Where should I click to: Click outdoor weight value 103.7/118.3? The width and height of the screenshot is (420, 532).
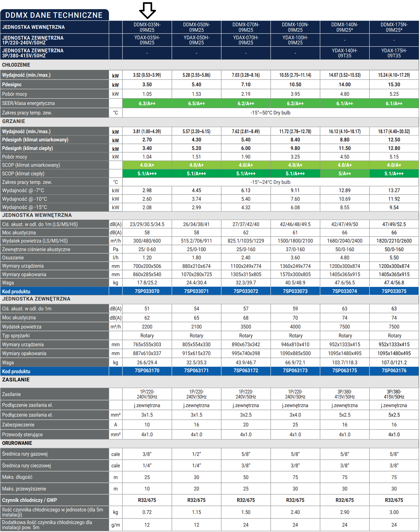[345, 363]
